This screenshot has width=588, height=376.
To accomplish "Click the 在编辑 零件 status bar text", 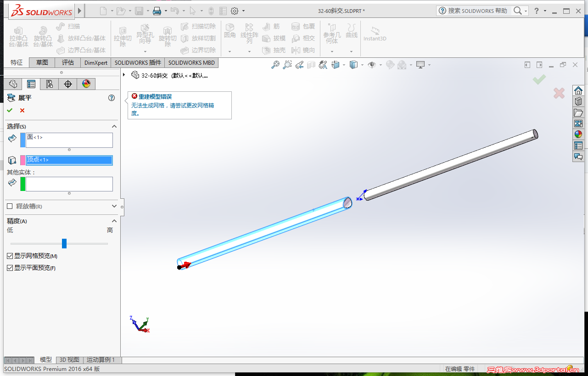I will pos(460,369).
